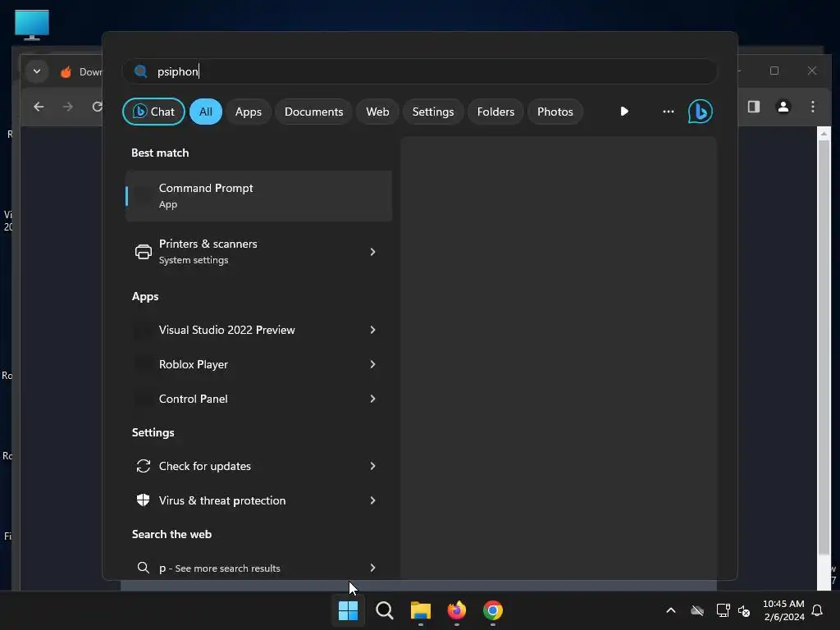Open browser three-dot menu

coord(813,107)
